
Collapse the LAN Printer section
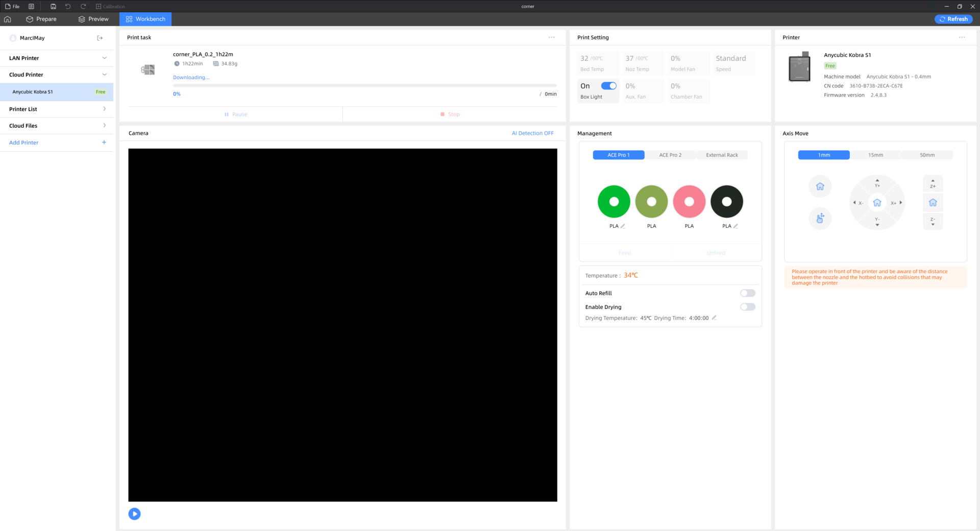[105, 58]
